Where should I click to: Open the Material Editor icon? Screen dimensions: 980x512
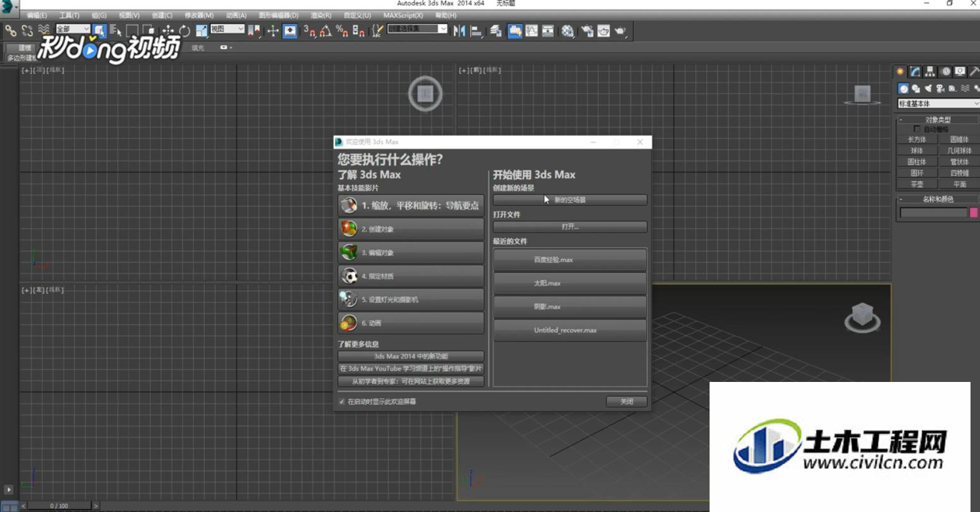pos(567,30)
